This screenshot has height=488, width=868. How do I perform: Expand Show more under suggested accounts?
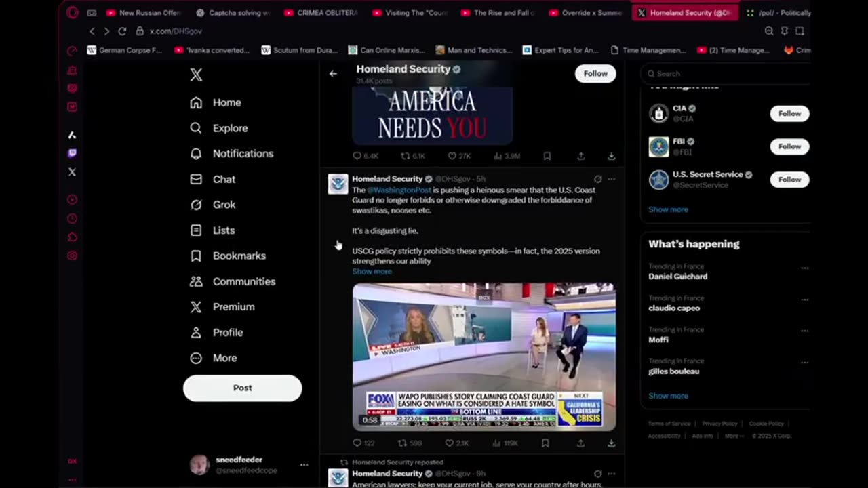click(x=668, y=209)
